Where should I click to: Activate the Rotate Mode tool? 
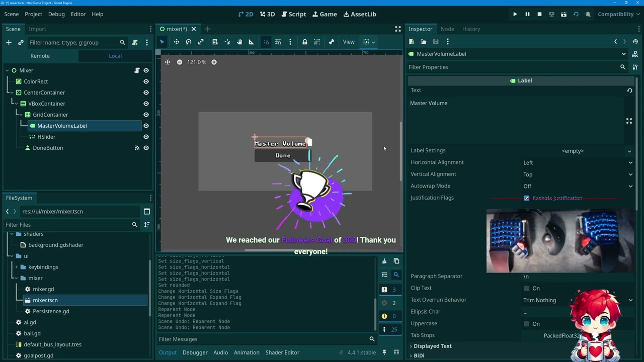[x=189, y=42]
